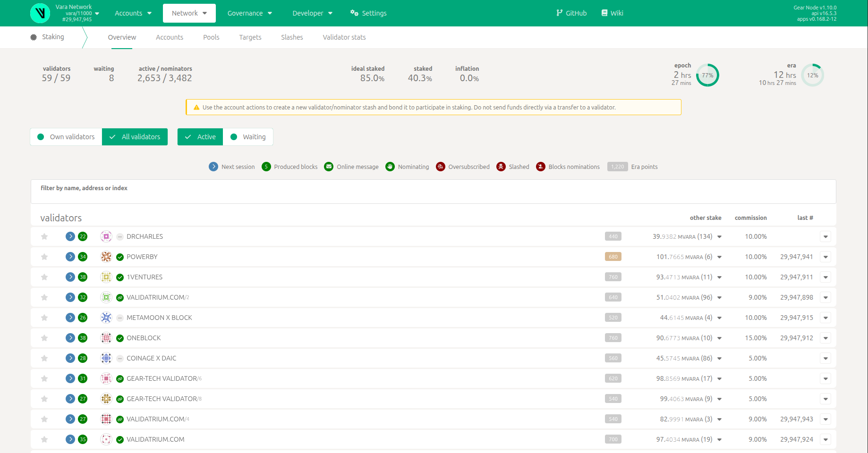Click produced blocks badge 34 for POWERBY
Image resolution: width=868 pixels, height=453 pixels.
[83, 257]
